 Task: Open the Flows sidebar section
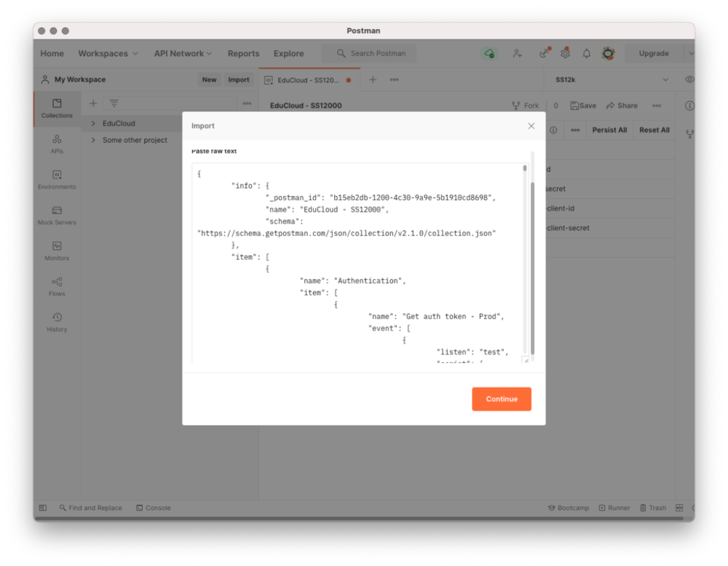[x=57, y=286]
